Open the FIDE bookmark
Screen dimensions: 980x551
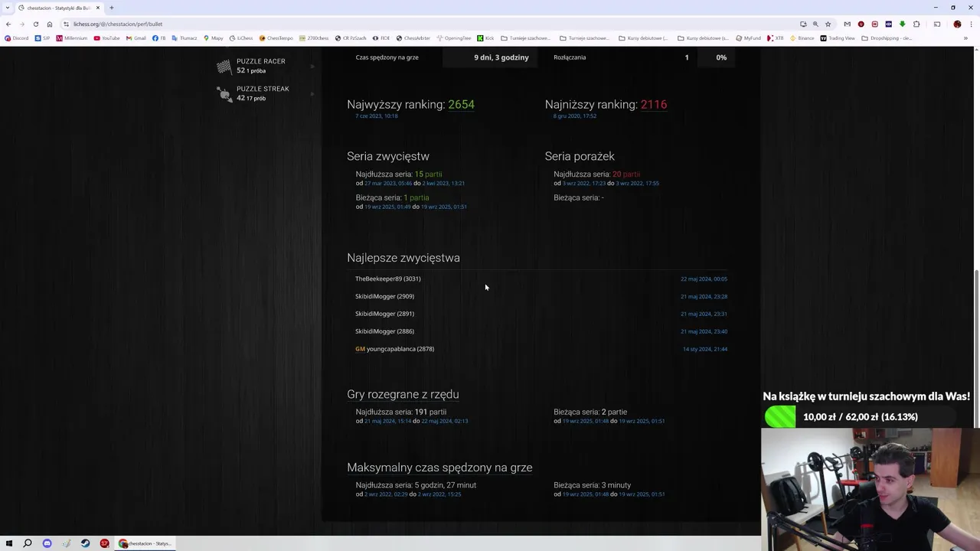point(381,38)
